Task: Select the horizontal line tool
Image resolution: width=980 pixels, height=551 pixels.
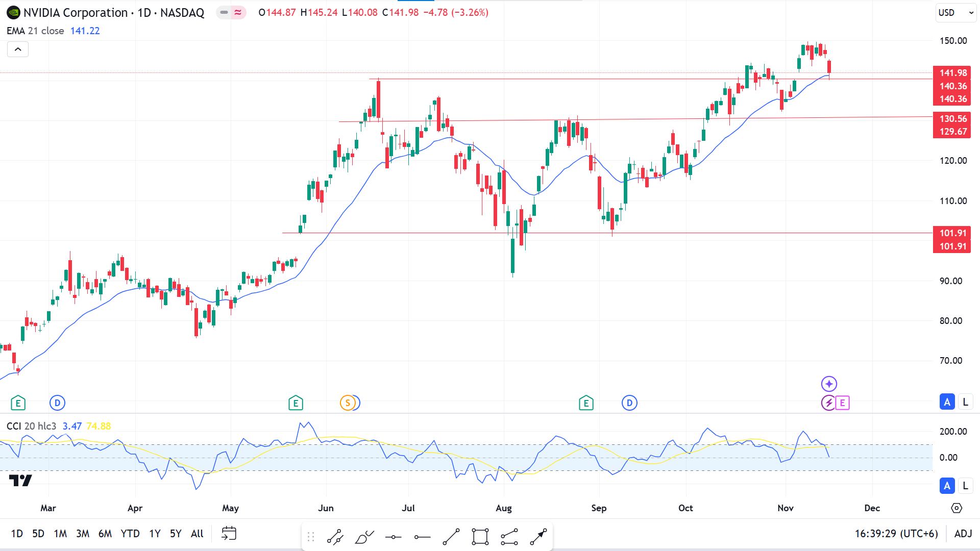Action: click(x=394, y=537)
